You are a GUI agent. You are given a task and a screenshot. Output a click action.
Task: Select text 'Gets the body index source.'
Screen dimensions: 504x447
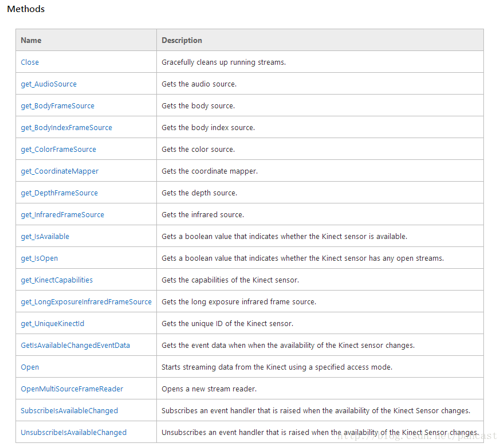coord(208,128)
